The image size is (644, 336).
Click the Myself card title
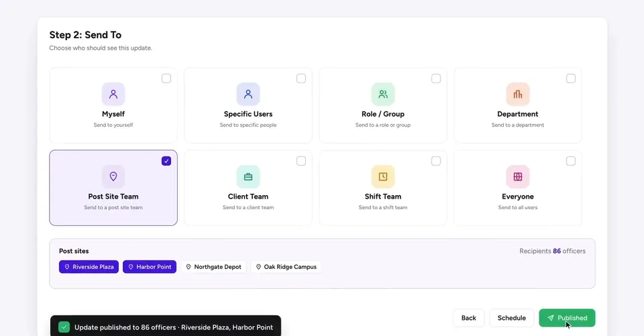coord(113,114)
